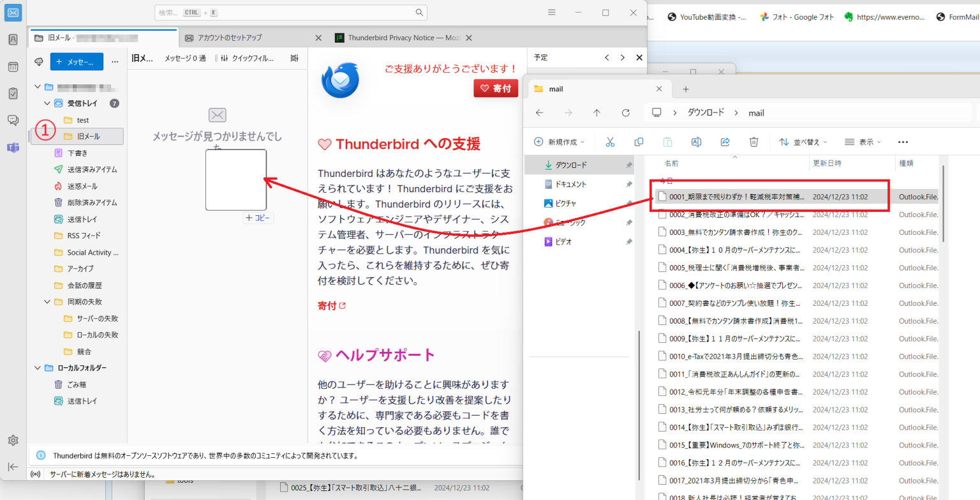The image size is (980, 500).
Task: Add a new File Explorer tab
Action: (686, 89)
